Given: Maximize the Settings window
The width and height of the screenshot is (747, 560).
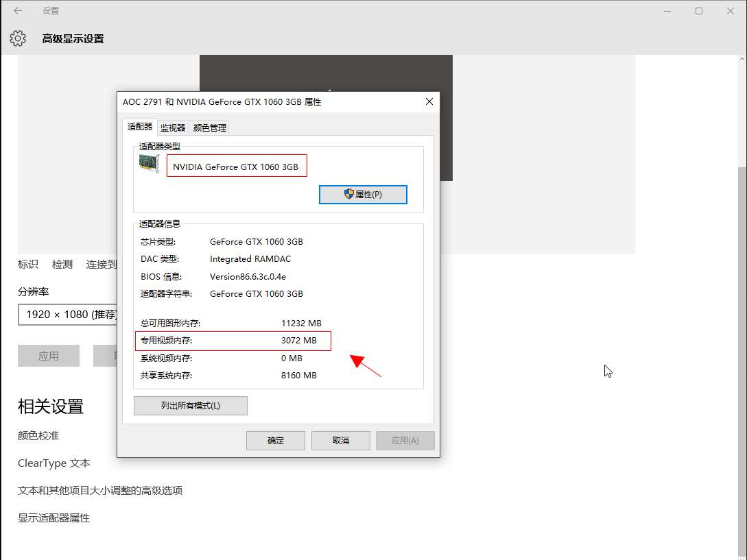Looking at the screenshot, I should pos(699,11).
